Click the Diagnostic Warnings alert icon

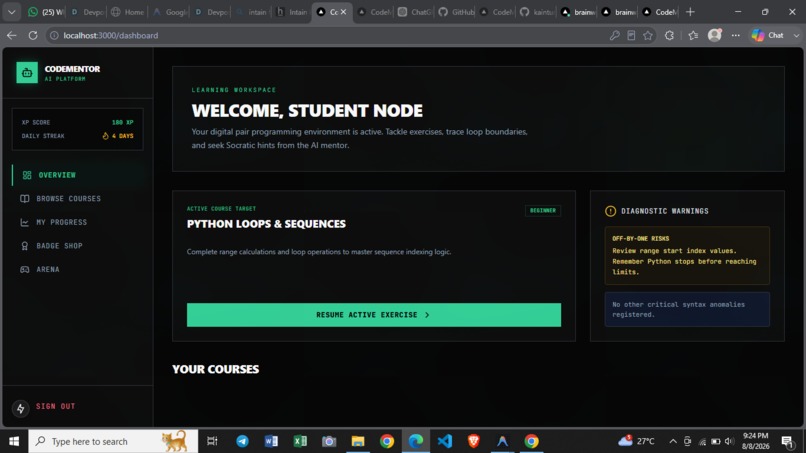(x=610, y=211)
